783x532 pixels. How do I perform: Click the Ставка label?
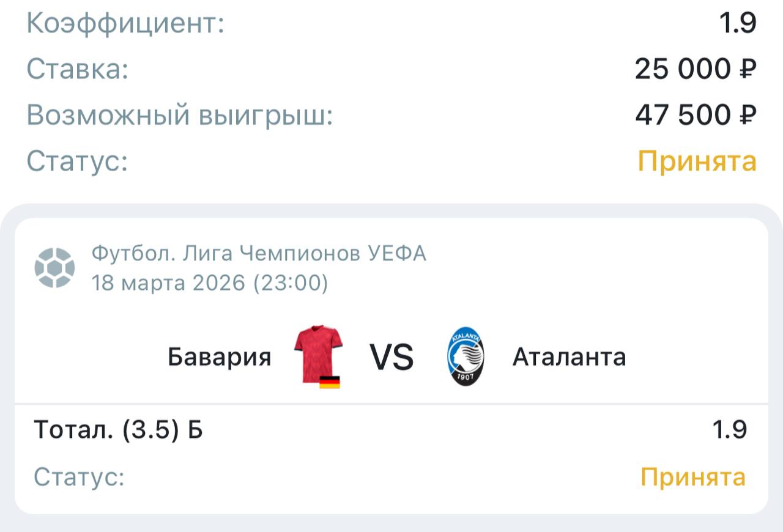pos(78,69)
